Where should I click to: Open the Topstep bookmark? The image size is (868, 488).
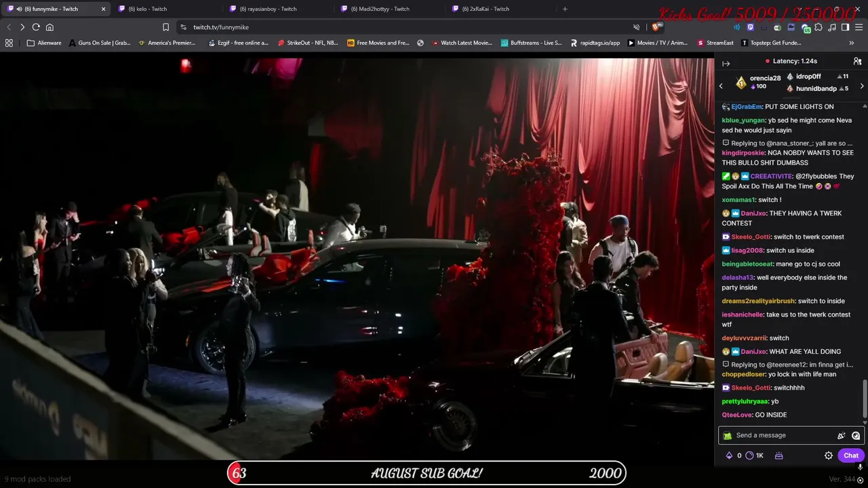click(771, 43)
